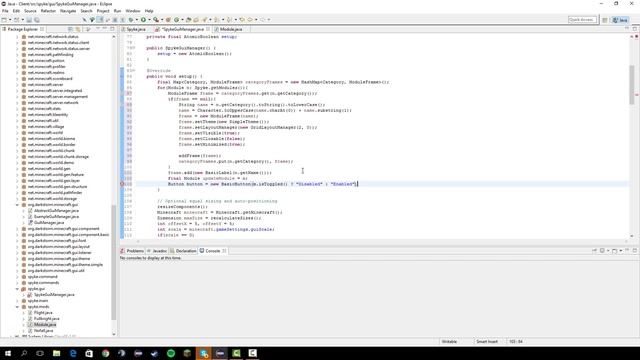Screen dimensions: 640x360
Task: Open the File menu
Action: point(5,11)
